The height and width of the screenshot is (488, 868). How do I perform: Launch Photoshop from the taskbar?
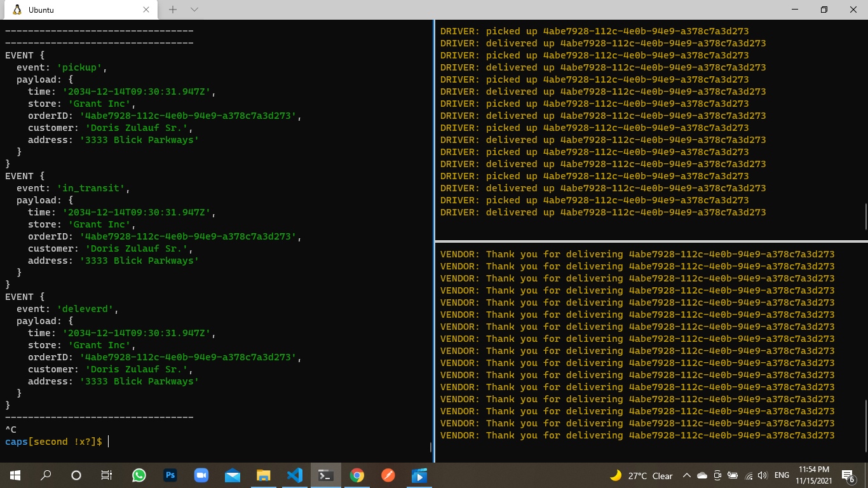(170, 475)
